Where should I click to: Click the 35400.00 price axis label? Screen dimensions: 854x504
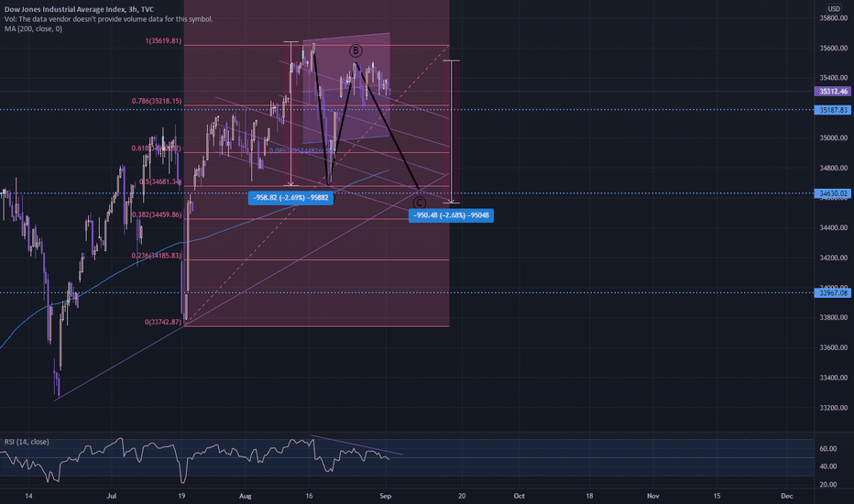pyautogui.click(x=833, y=78)
